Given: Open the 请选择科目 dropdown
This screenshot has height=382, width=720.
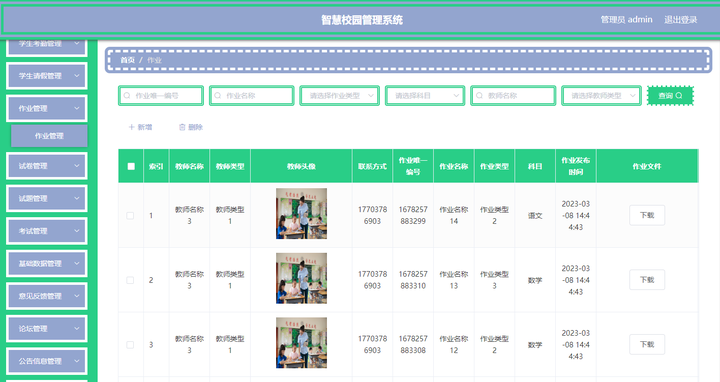Looking at the screenshot, I should pos(425,96).
